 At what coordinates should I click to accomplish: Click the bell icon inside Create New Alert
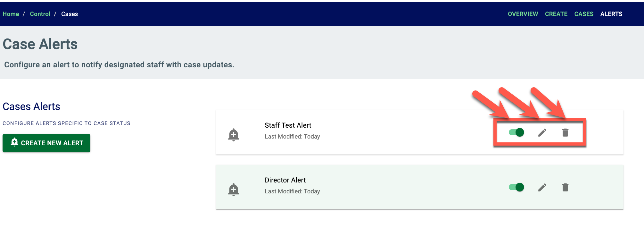click(14, 142)
